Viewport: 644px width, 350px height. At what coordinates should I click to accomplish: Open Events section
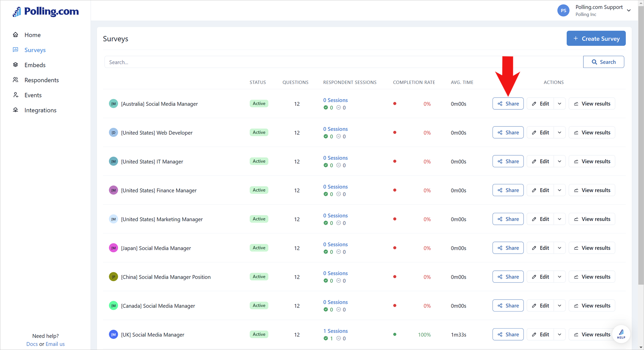tap(33, 95)
